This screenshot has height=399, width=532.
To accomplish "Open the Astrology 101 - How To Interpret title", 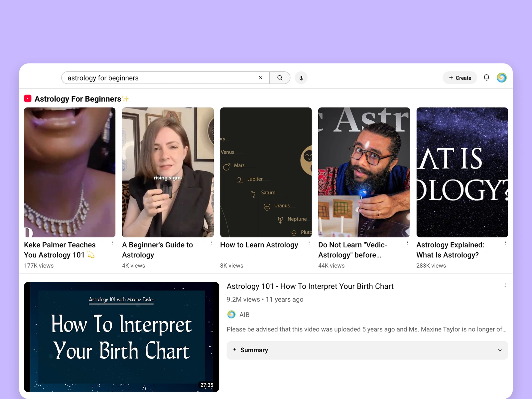I will 310,286.
